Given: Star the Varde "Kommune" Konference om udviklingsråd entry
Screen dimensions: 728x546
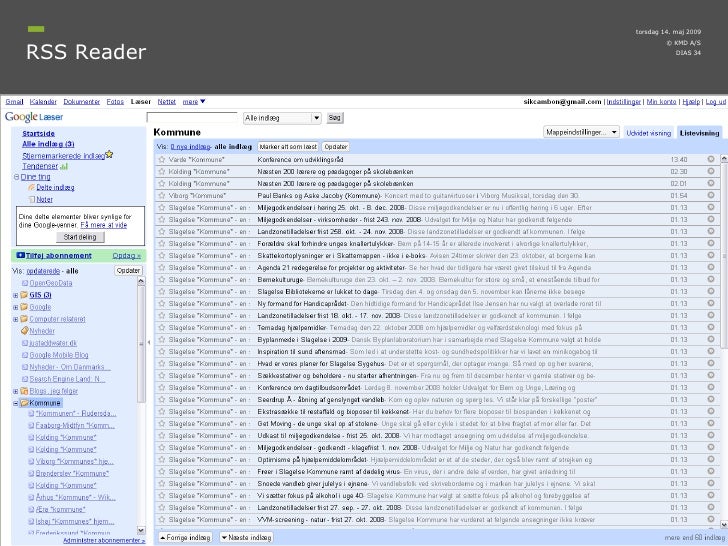Looking at the screenshot, I should (x=162, y=159).
